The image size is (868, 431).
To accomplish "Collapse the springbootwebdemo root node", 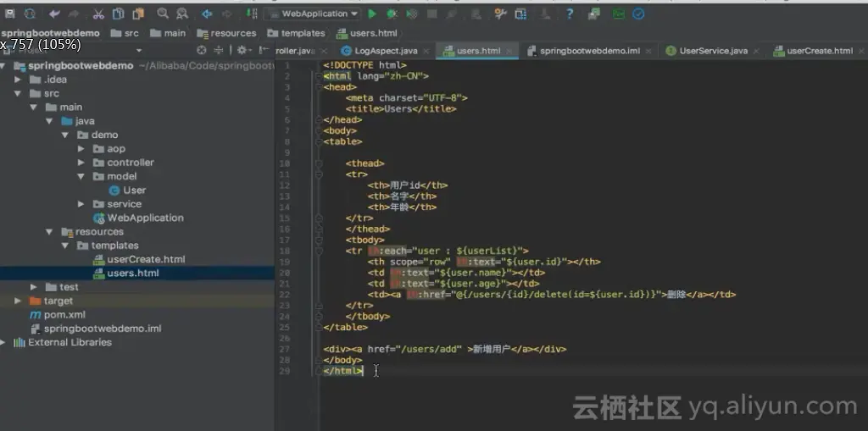I will [4, 66].
